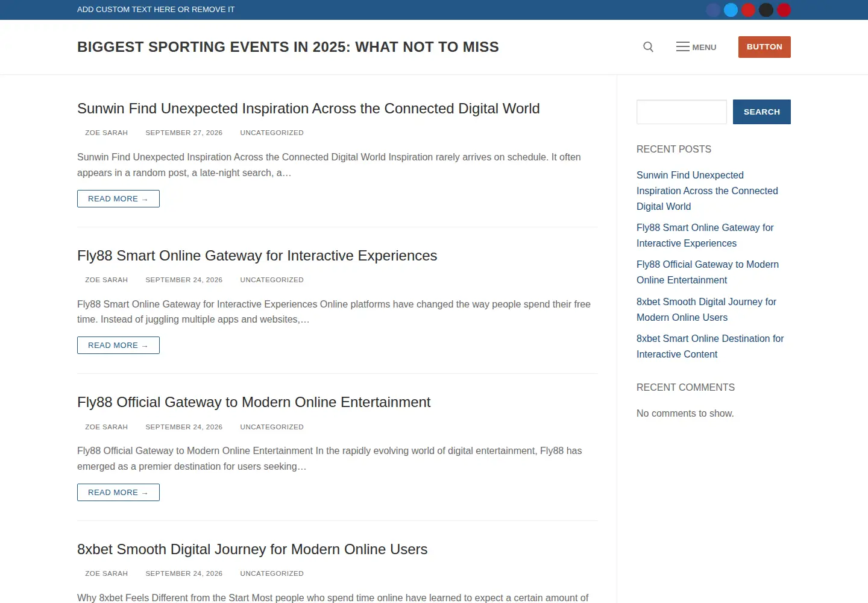Click the date SEPTEMBER 27, 2026
Viewport: 868px width, 603px height.
184,133
